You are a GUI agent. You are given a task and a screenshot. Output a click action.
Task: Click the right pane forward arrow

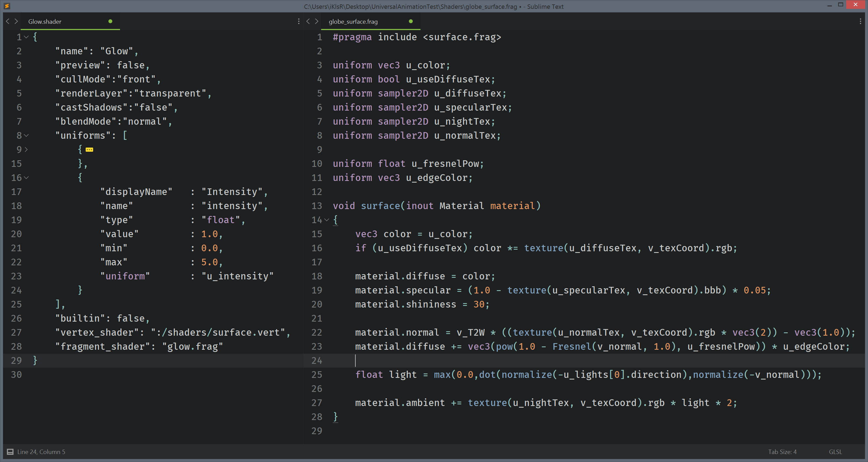point(316,21)
